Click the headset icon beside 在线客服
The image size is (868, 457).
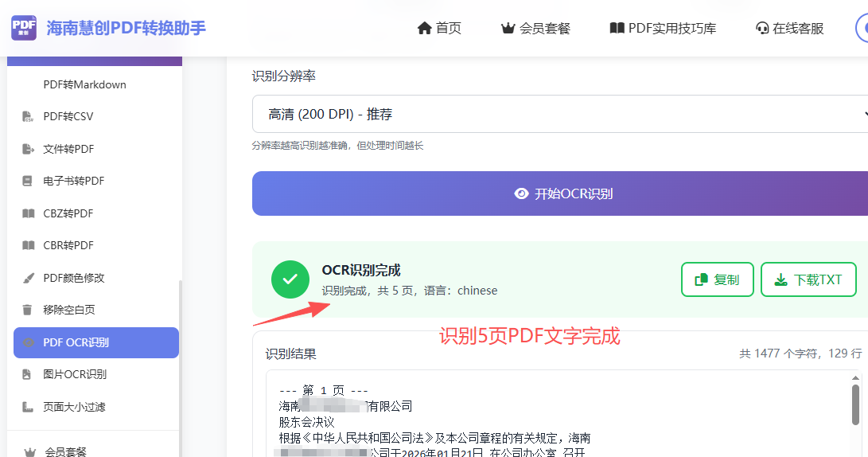[x=762, y=28]
